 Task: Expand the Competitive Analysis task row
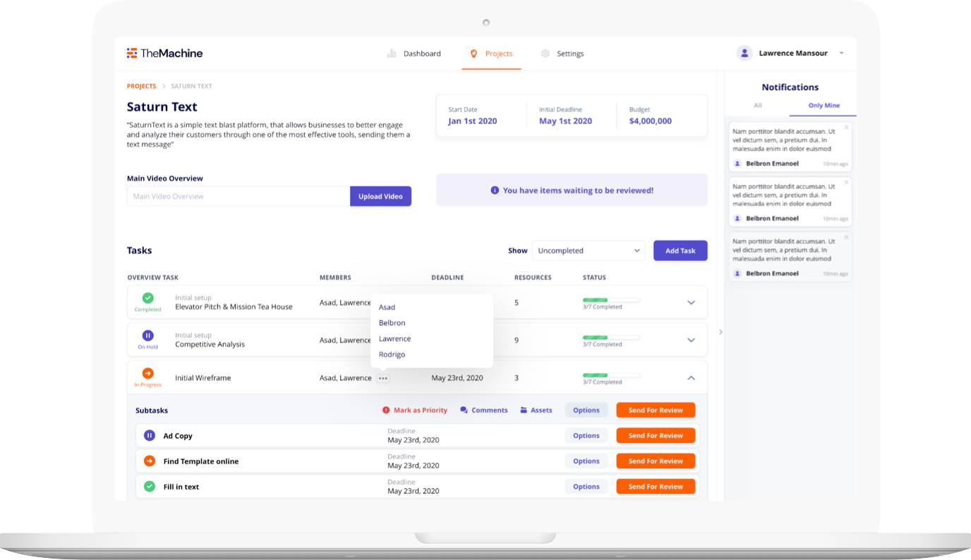(691, 340)
